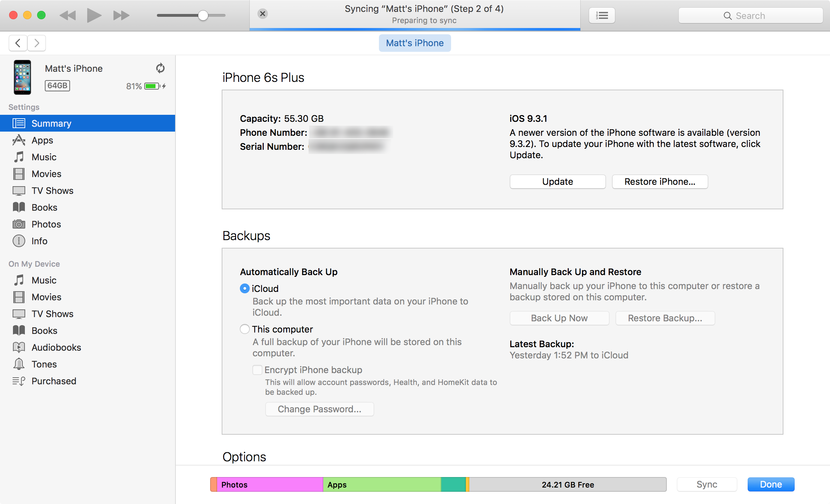This screenshot has height=504, width=830.
Task: Open Audiobooks under On My Device
Action: coord(56,348)
